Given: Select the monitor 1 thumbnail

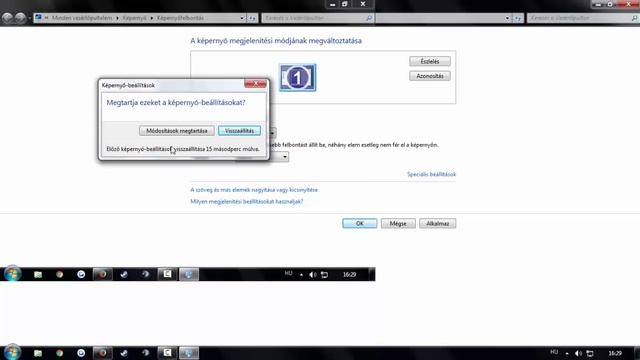Looking at the screenshot, I should (x=298, y=77).
